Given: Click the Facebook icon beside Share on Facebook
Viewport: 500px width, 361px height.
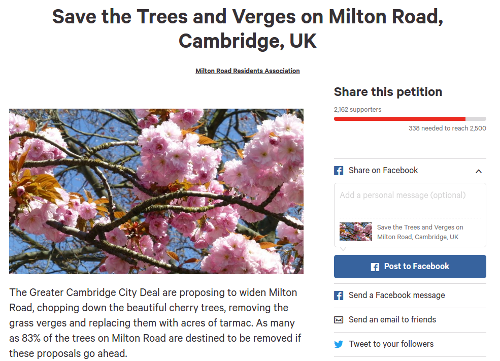Looking at the screenshot, I should pyautogui.click(x=338, y=170).
